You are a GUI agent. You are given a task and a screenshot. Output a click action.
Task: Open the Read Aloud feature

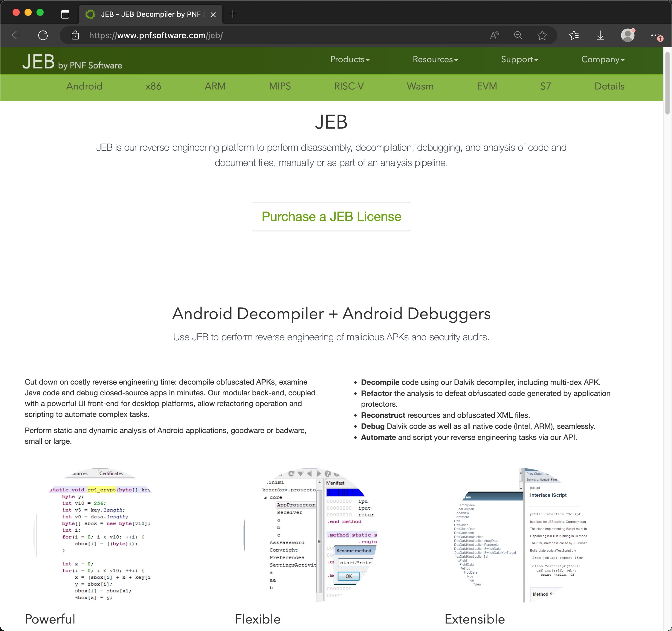(494, 35)
